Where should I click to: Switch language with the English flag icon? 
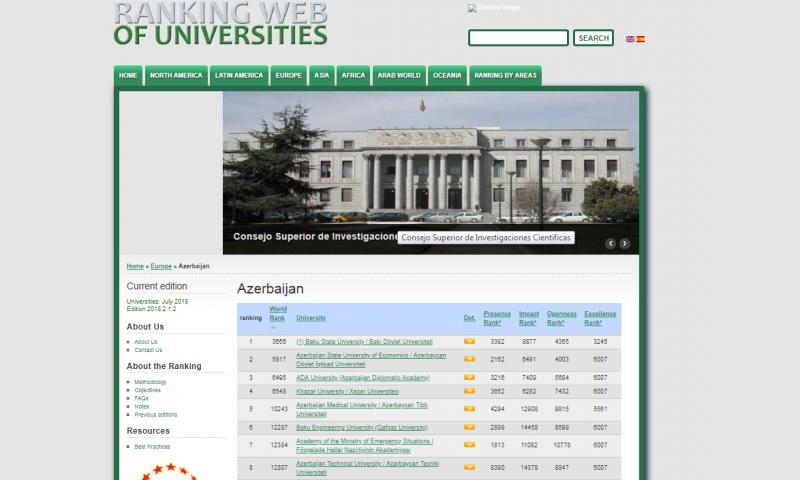point(630,39)
